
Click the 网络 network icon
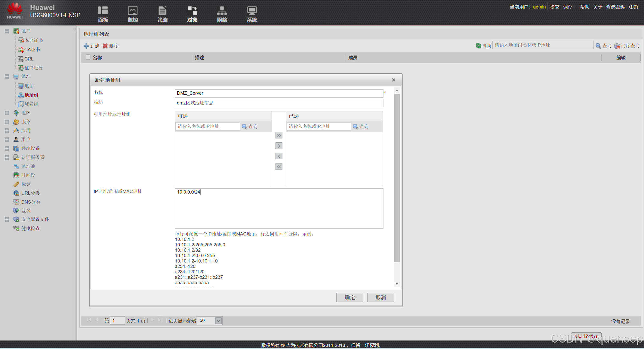222,11
